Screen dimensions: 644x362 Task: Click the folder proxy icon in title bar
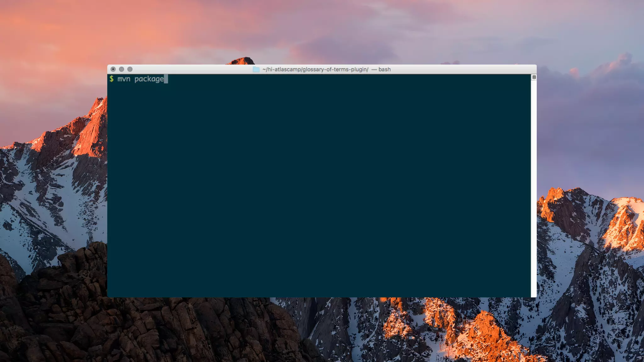pos(256,69)
